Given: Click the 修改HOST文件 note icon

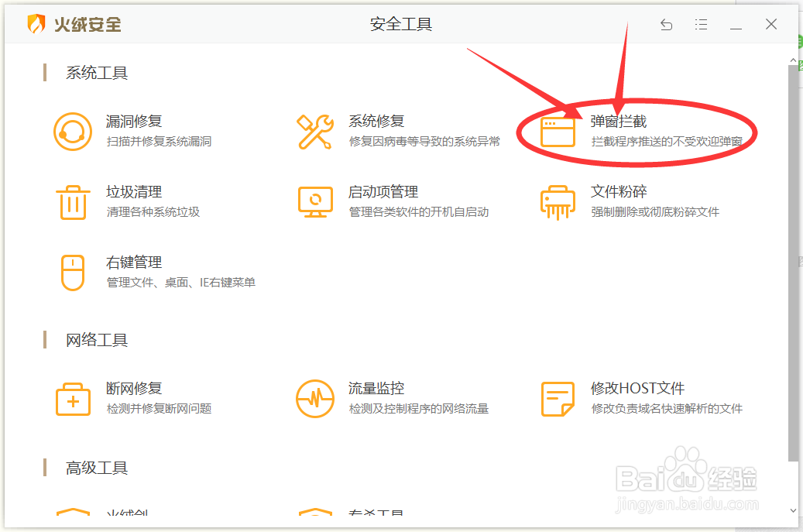Looking at the screenshot, I should point(558,399).
